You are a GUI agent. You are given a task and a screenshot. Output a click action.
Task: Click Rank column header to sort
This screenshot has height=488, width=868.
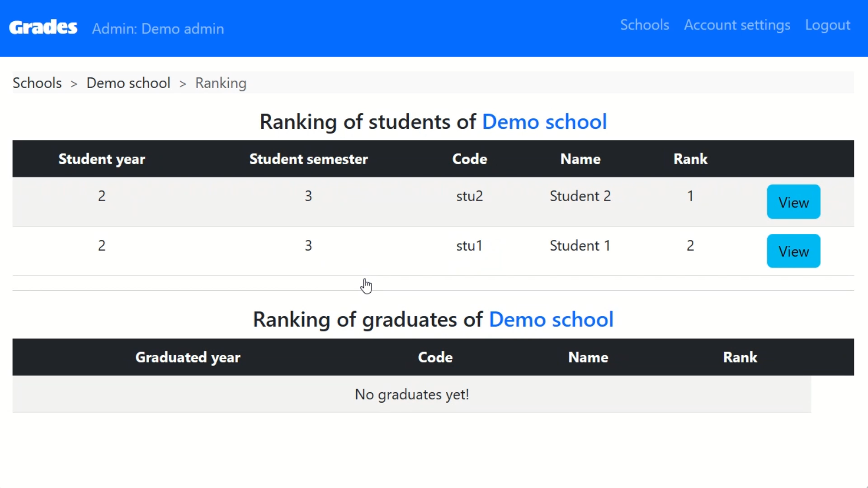point(690,159)
